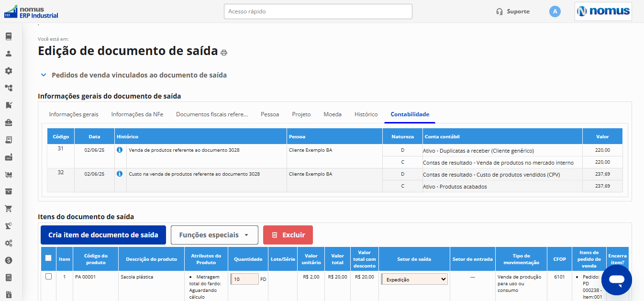644x301 pixels.
Task: Collapse Pedidos de venda vinculados section
Action: pos(44,75)
